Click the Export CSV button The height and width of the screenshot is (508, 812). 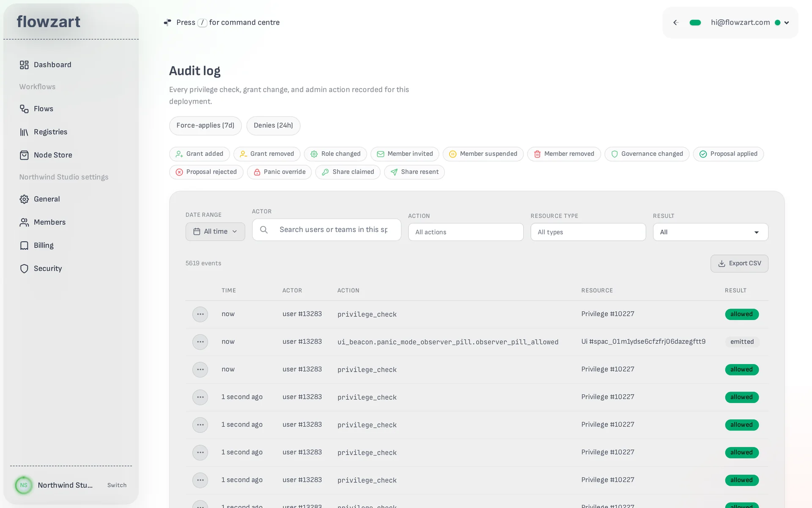point(739,263)
